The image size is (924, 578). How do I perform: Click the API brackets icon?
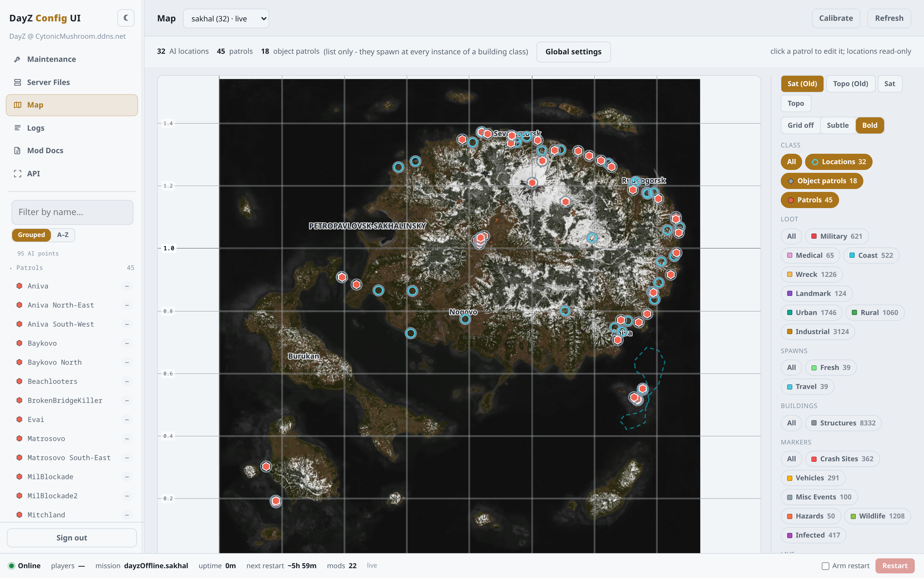pyautogui.click(x=17, y=174)
